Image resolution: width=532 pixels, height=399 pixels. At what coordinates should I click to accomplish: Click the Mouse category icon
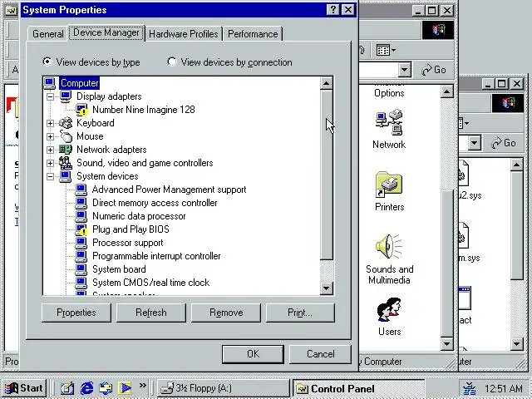66,136
